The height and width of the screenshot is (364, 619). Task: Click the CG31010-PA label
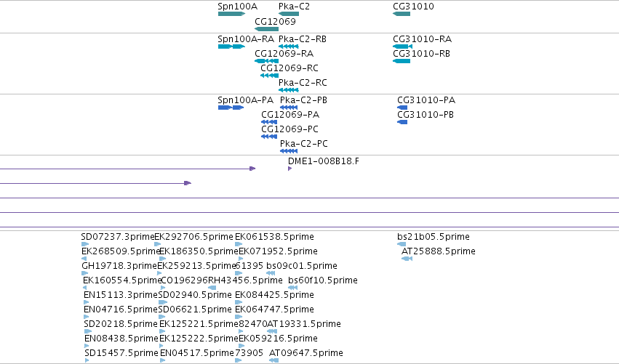click(x=426, y=100)
